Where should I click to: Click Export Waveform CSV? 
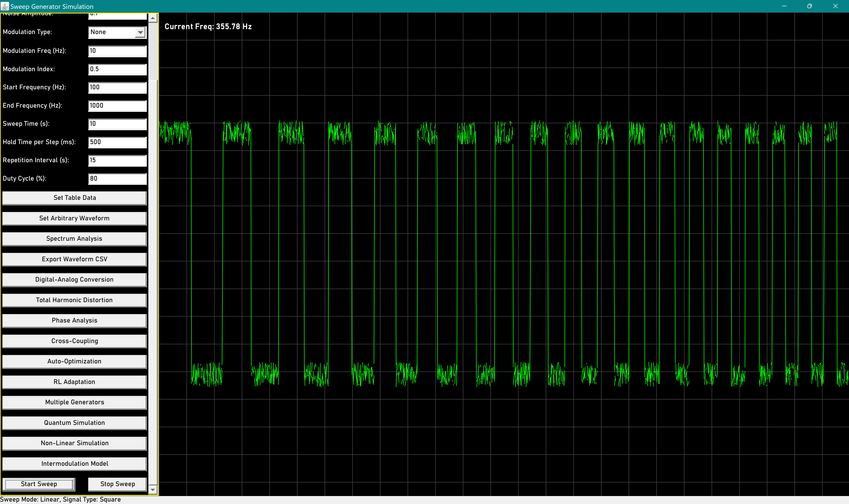point(74,259)
